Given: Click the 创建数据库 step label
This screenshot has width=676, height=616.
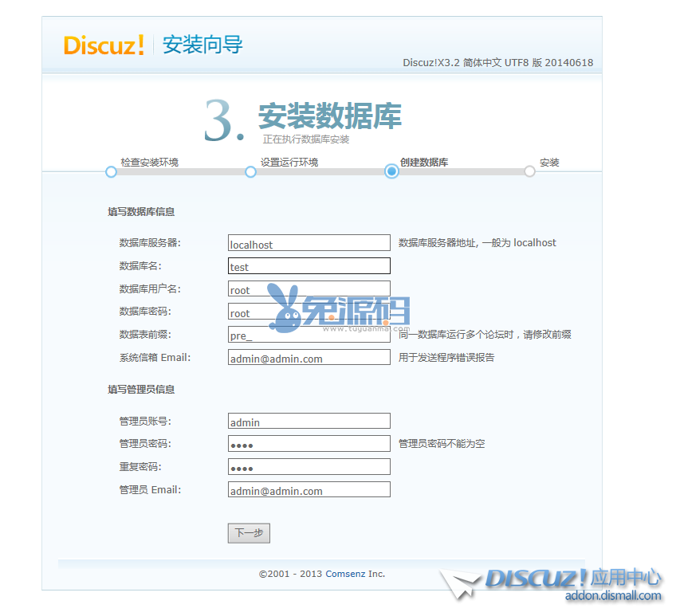Looking at the screenshot, I should [x=424, y=163].
